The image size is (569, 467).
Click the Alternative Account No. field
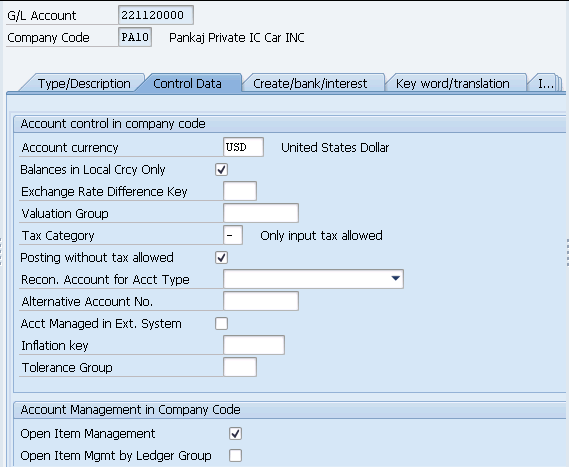point(261,301)
